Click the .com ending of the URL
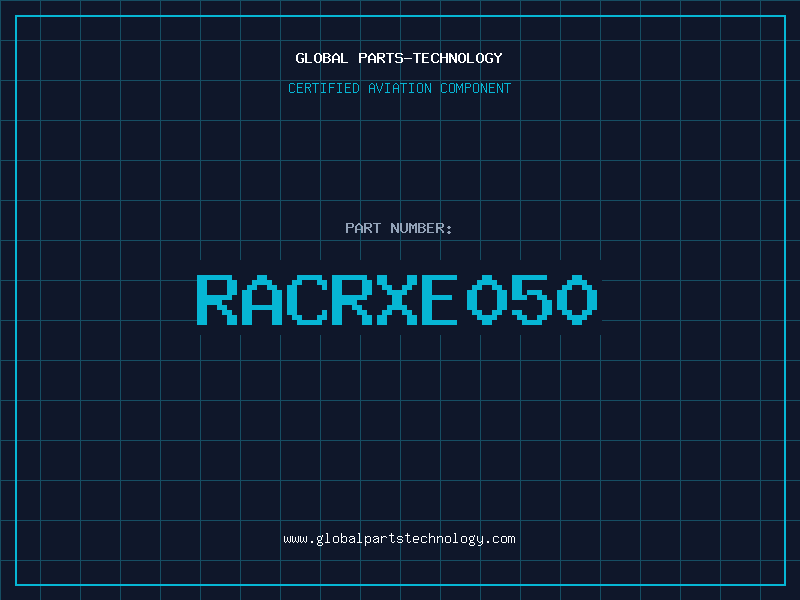The height and width of the screenshot is (600, 800). coord(501,539)
